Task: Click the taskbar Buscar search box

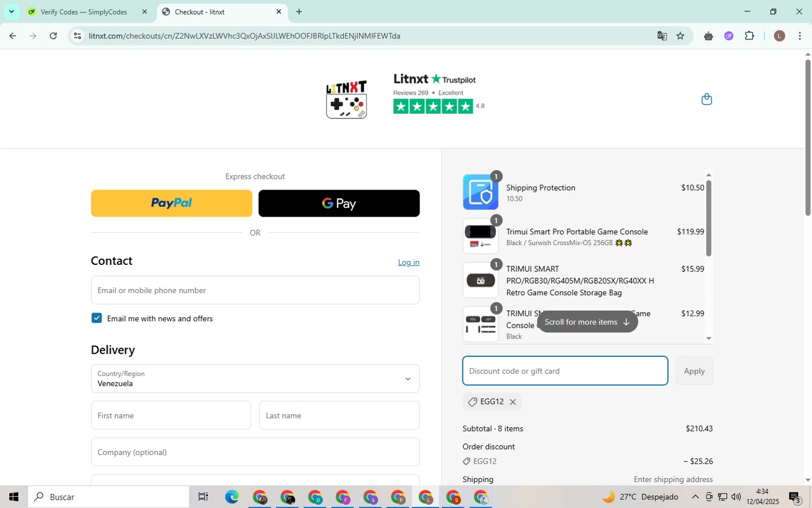Action: click(x=108, y=497)
